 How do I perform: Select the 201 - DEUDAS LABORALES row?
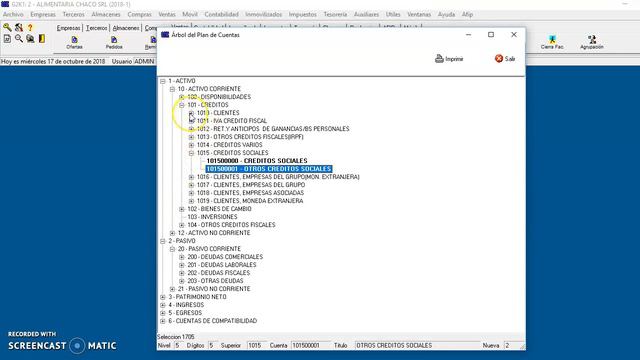pyautogui.click(x=222, y=265)
